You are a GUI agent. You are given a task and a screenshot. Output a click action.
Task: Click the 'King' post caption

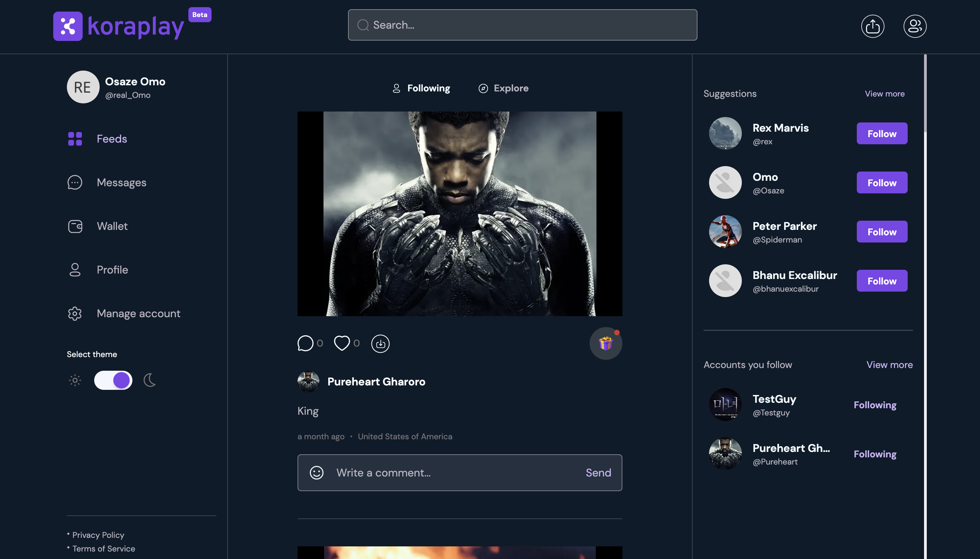pyautogui.click(x=308, y=411)
